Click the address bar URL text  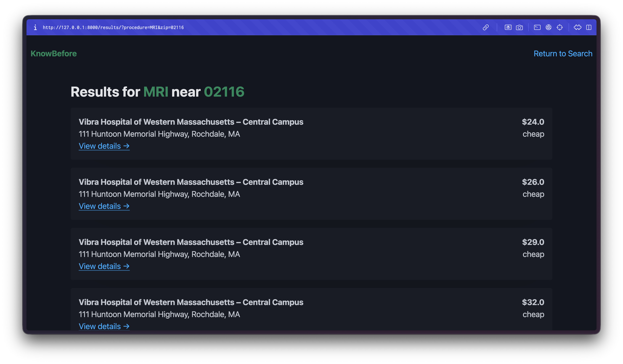click(113, 27)
